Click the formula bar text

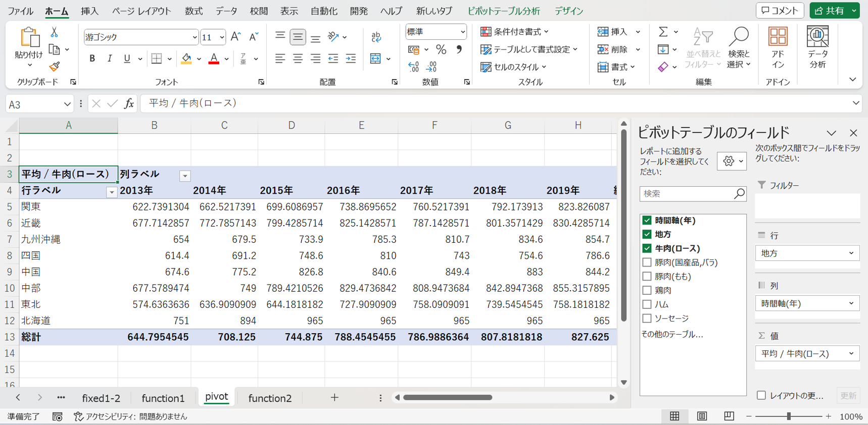(192, 103)
